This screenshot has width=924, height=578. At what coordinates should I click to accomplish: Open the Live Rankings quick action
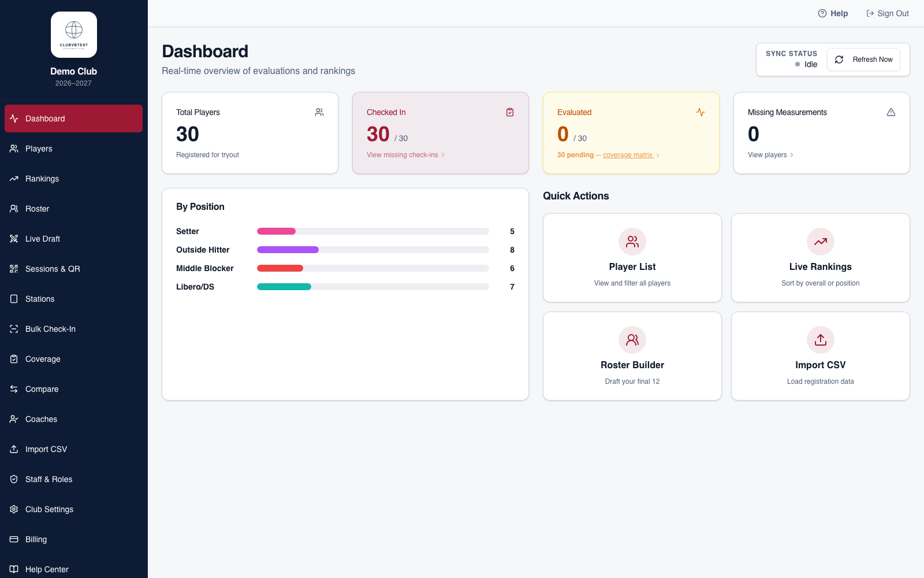pos(821,258)
